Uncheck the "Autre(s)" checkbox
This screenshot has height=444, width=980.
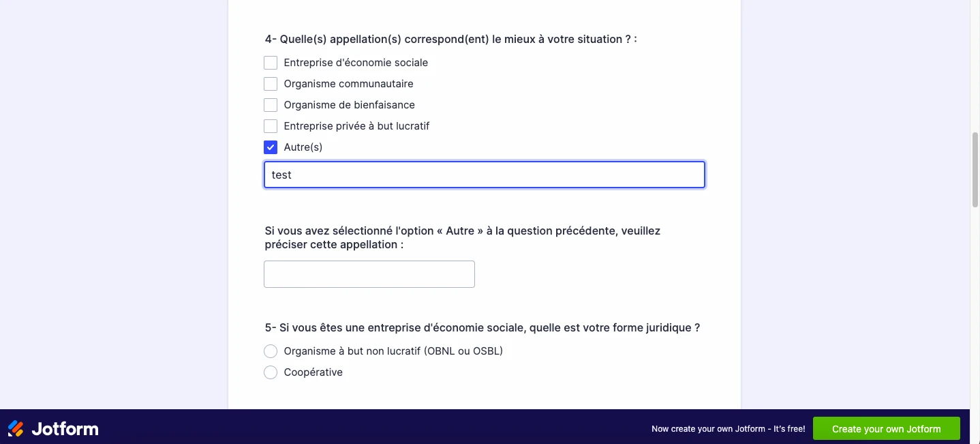pyautogui.click(x=271, y=147)
